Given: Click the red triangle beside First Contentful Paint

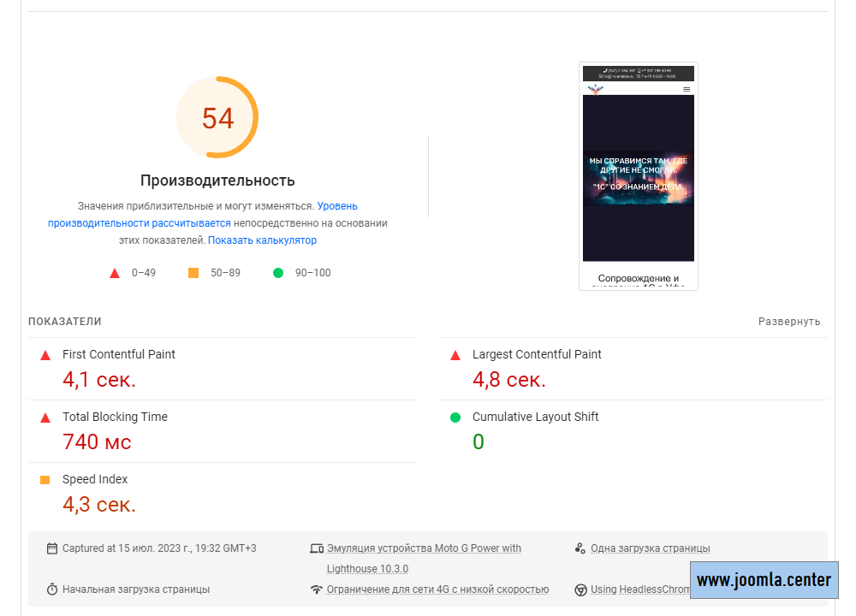Looking at the screenshot, I should click(45, 355).
